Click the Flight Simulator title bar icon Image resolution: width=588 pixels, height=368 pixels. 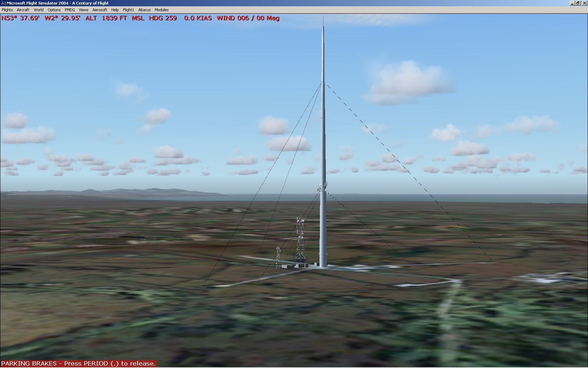3,3
